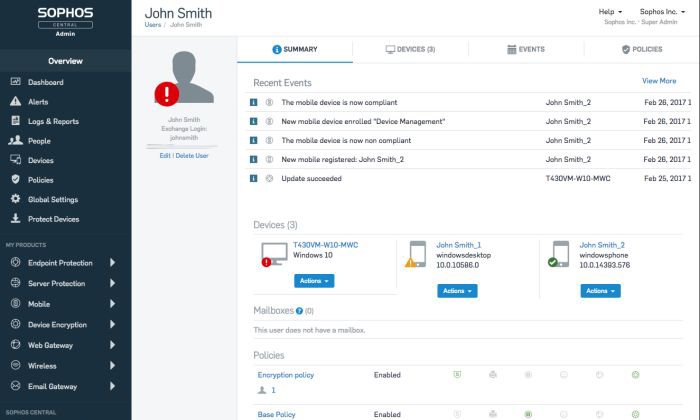700x420 pixels.
Task: Click the Wireless product icon
Action: tap(16, 365)
